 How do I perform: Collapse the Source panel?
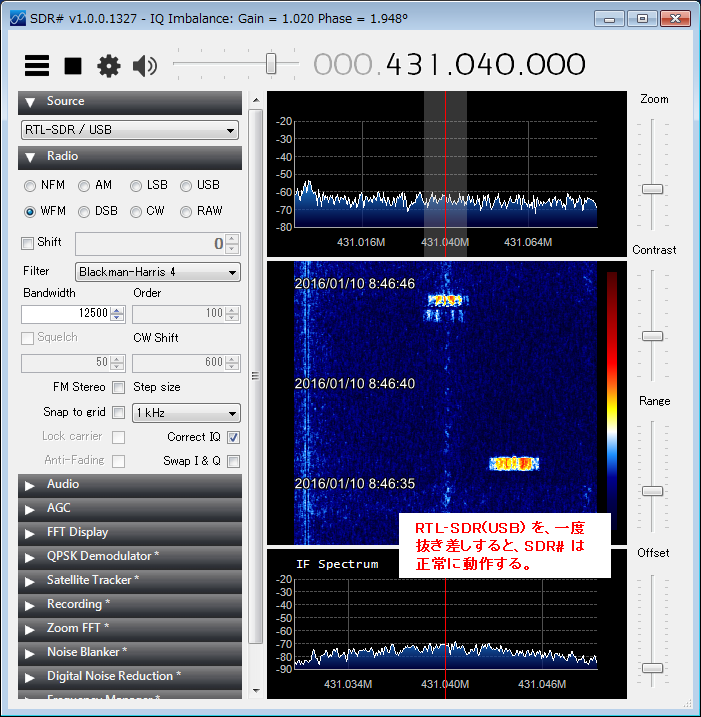coord(130,102)
